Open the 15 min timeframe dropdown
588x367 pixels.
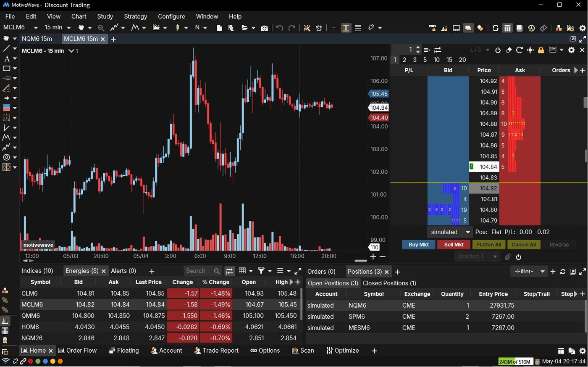tap(69, 28)
